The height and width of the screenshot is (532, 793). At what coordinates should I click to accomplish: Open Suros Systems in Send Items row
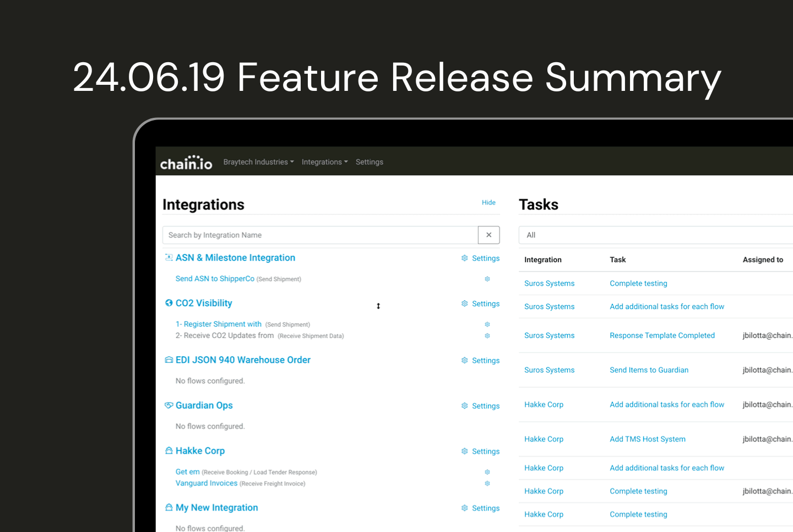click(x=549, y=370)
